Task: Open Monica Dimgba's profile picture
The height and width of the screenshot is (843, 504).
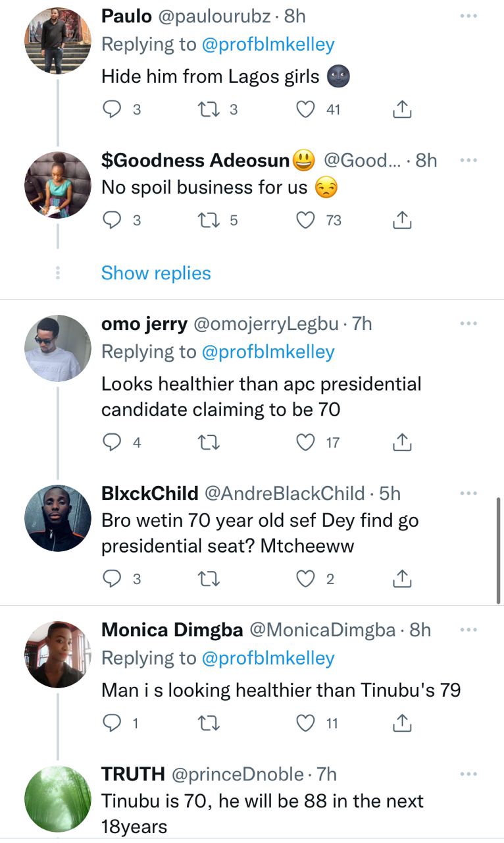Action: click(57, 654)
